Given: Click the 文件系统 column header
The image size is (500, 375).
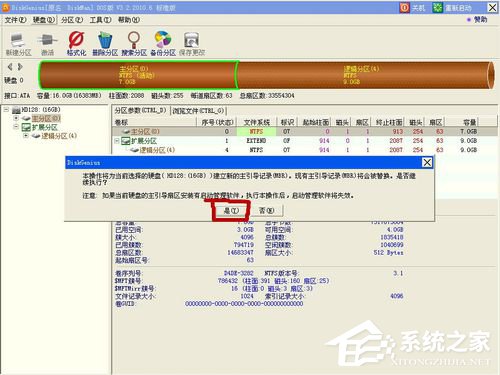Looking at the screenshot, I should [256, 122].
